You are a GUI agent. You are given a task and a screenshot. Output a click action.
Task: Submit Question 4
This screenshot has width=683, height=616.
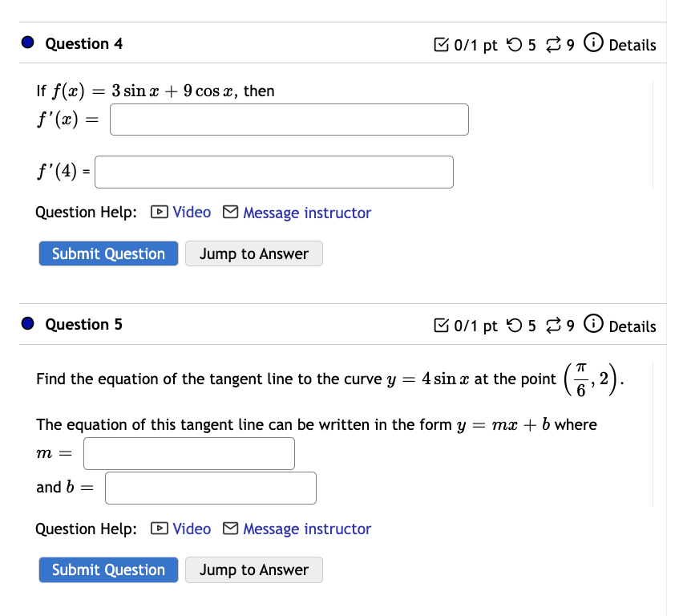click(x=108, y=253)
